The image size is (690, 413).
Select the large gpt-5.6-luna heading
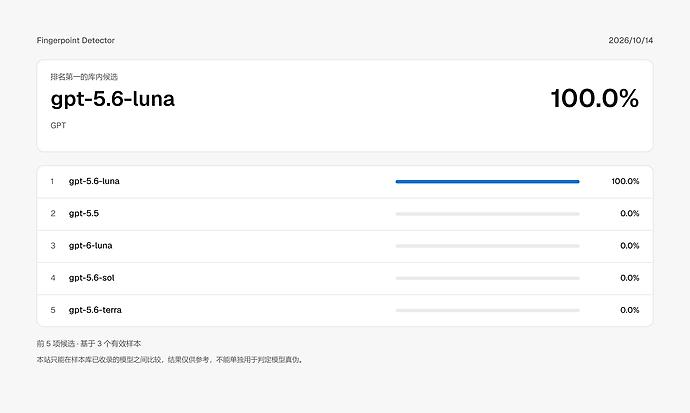(113, 99)
